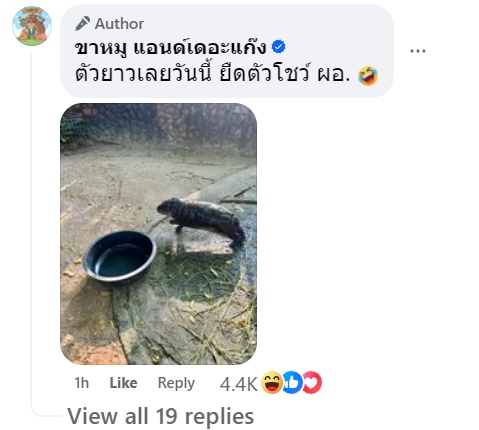Open the 4.4K reactions count list
Screen dimensions: 479x430
[x=238, y=384]
